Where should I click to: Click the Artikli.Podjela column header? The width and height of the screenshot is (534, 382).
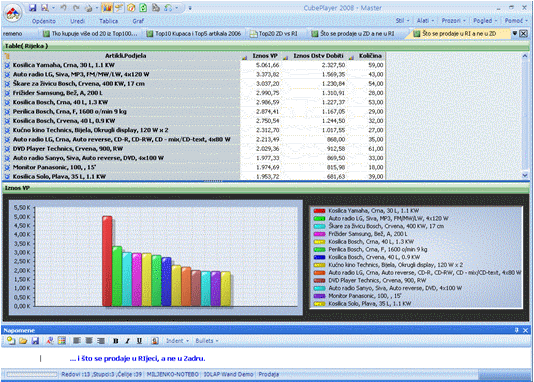click(125, 56)
